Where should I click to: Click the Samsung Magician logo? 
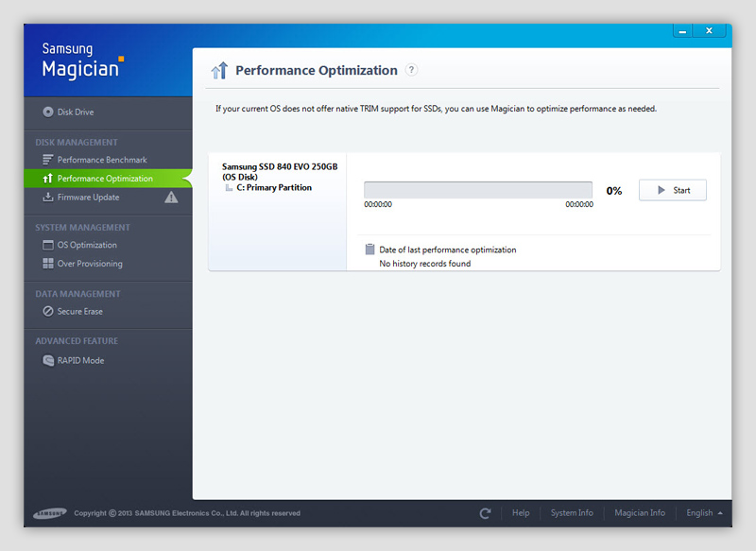tap(83, 60)
